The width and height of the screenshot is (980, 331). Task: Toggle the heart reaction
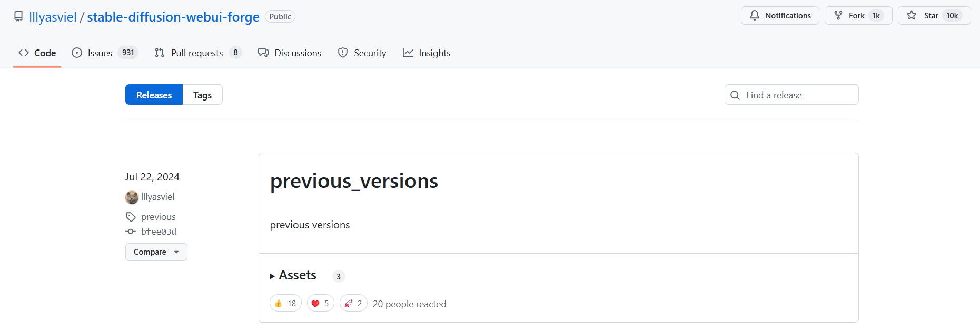[x=320, y=304]
